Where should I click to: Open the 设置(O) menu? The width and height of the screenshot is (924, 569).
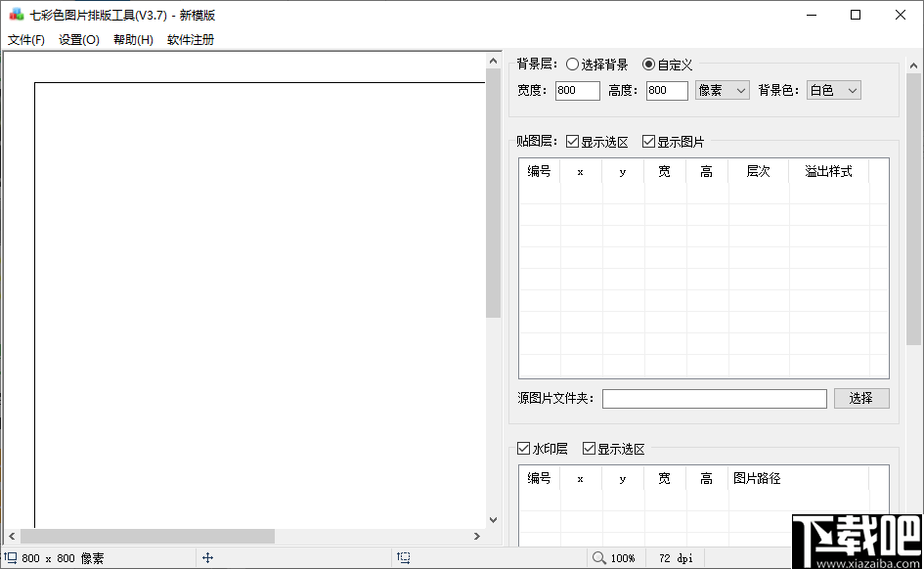[79, 39]
